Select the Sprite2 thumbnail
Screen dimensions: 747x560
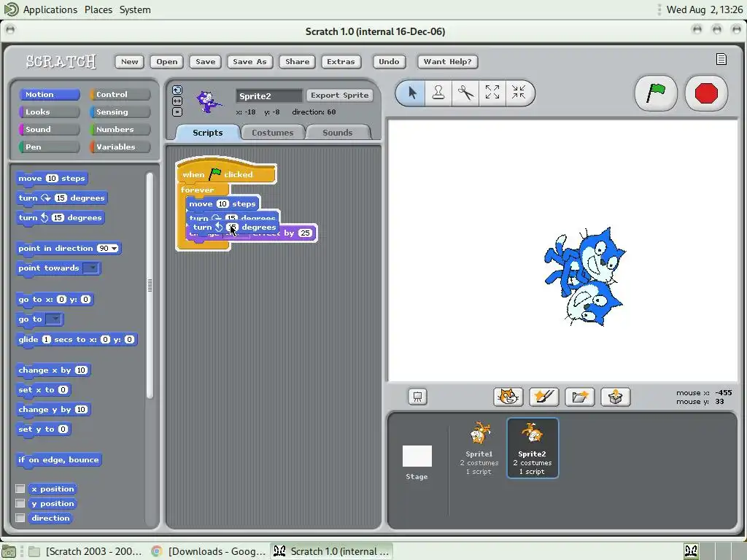click(x=532, y=448)
